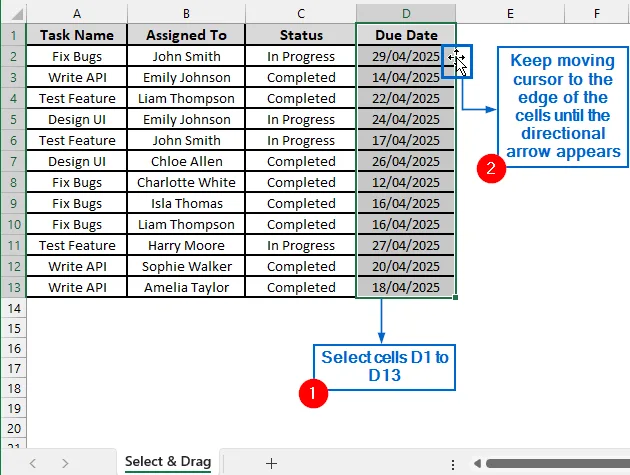
Task: Select cell with date 12/04/2025
Action: coord(406,182)
